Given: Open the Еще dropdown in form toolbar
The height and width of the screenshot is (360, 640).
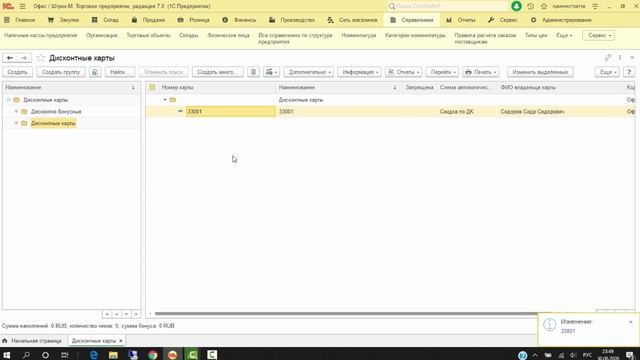Looking at the screenshot, I should click(x=607, y=72).
